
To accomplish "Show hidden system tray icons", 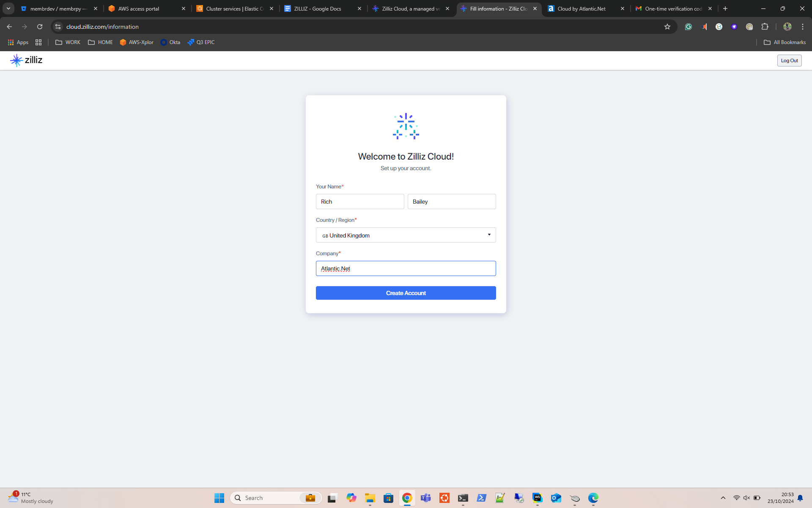I will (x=723, y=498).
